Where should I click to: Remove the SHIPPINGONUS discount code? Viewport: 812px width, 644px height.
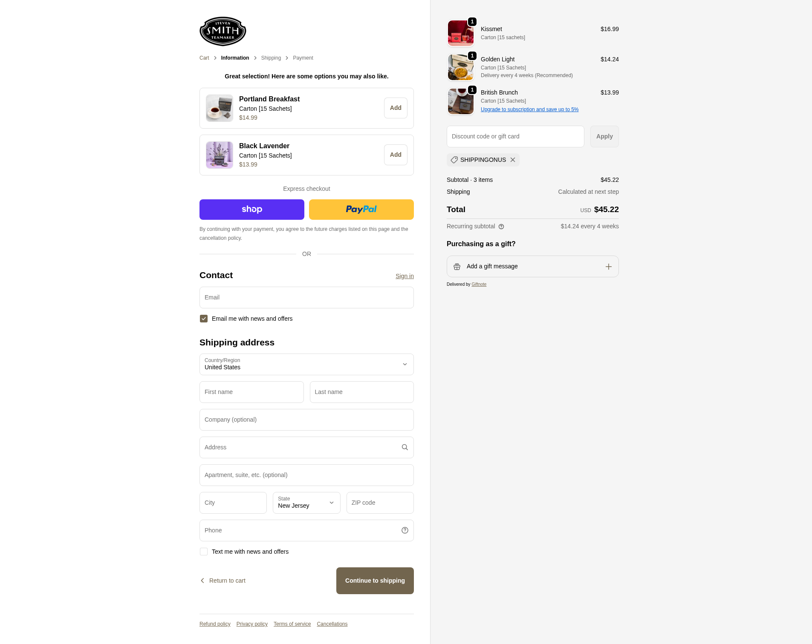click(x=513, y=160)
